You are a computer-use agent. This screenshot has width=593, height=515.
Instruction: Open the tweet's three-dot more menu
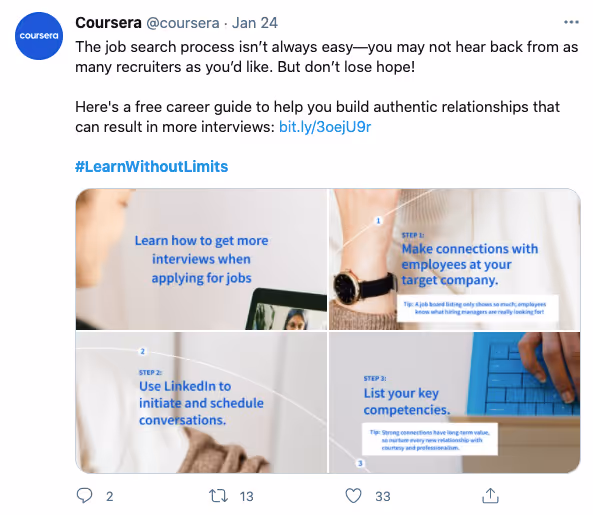tap(571, 22)
